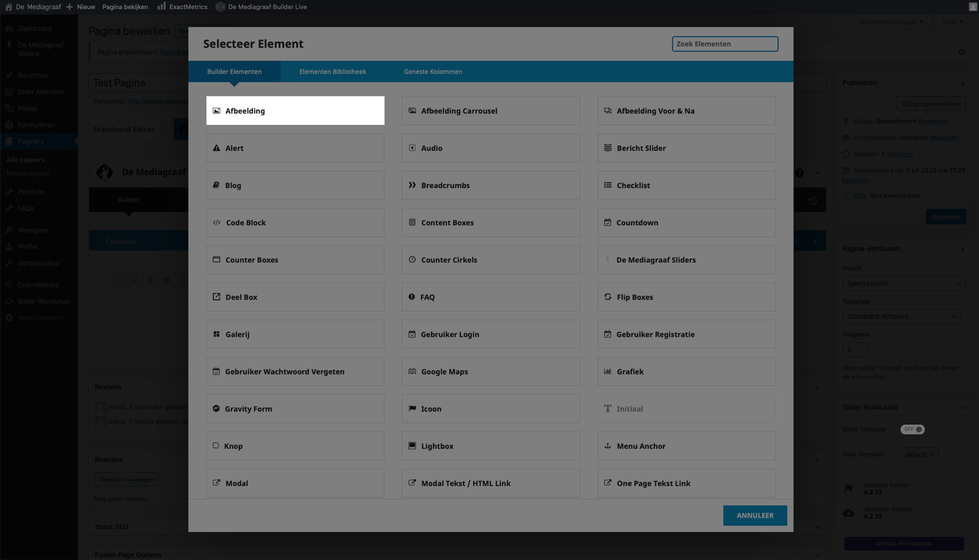The image size is (979, 560).
Task: Select the Checklist list icon
Action: (607, 185)
